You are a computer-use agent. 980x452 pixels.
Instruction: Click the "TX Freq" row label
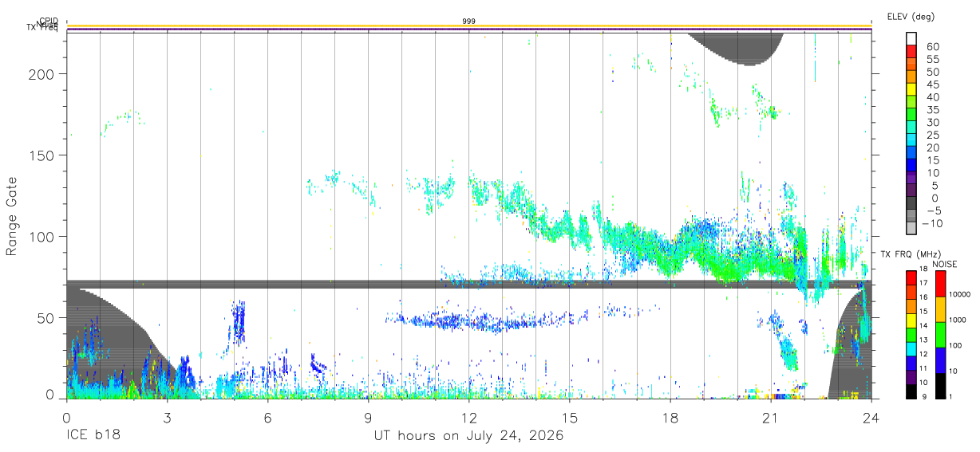click(x=42, y=29)
